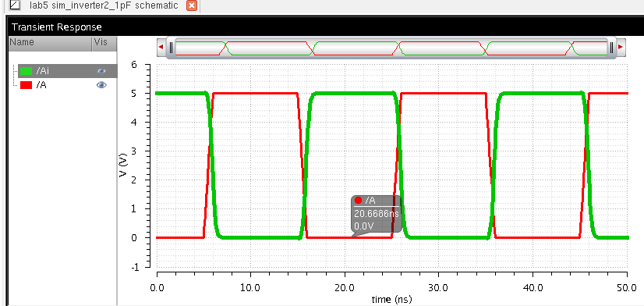Screen dimensions: 644x306
Task: Click the green /Ai color swatch
Action: tap(26, 71)
